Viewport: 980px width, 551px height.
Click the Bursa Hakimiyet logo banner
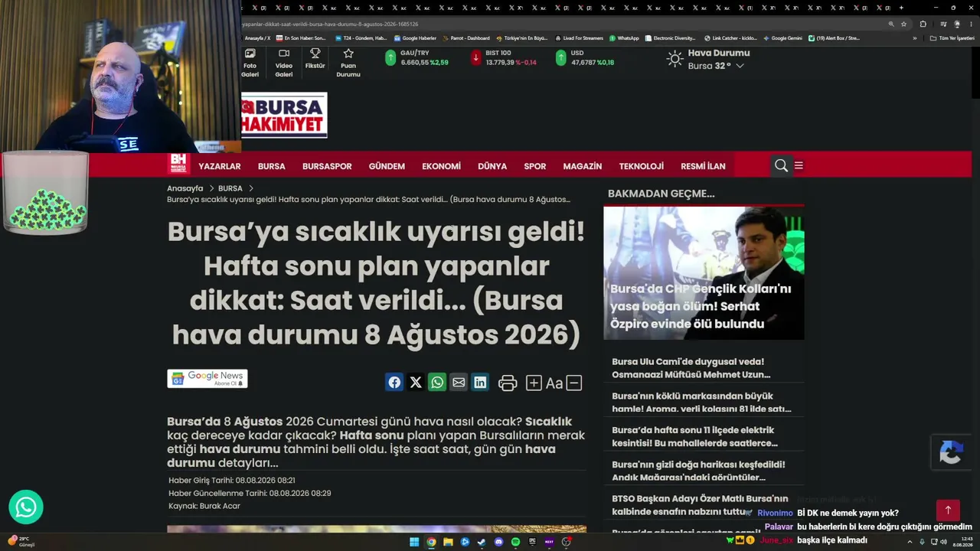pyautogui.click(x=284, y=115)
